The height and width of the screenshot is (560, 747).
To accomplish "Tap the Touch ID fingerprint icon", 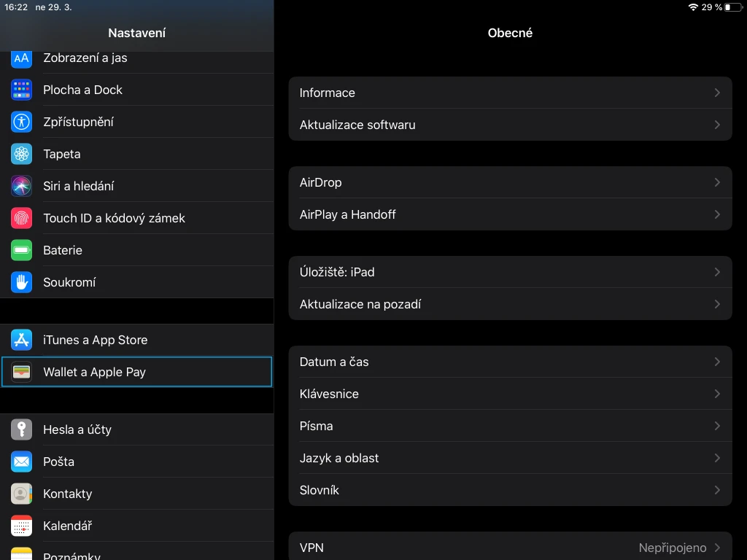I will (x=21, y=218).
